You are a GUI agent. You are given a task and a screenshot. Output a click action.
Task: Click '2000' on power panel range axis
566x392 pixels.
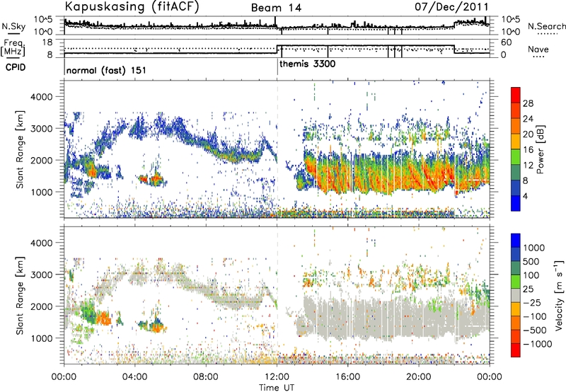click(41, 160)
